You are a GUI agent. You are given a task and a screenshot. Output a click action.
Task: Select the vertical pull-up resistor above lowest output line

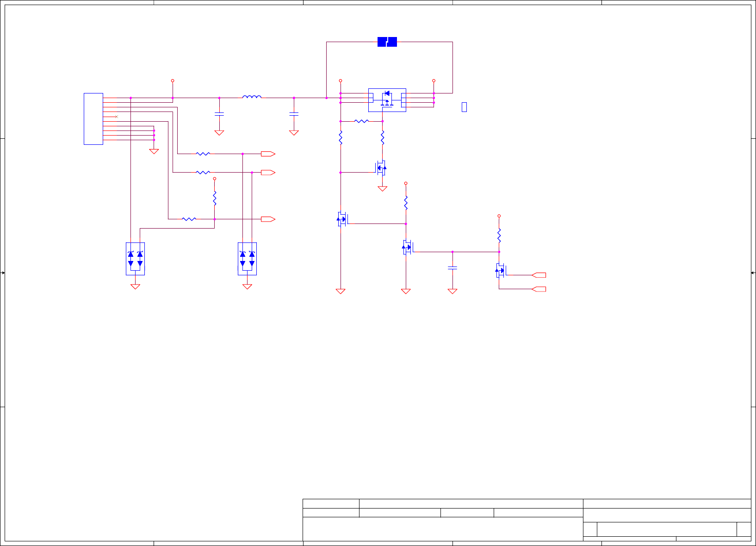click(215, 199)
